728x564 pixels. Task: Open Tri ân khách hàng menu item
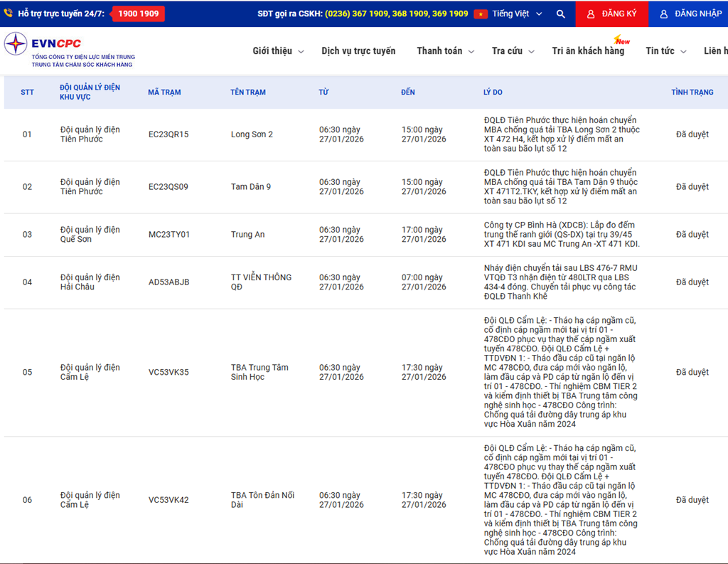[588, 51]
